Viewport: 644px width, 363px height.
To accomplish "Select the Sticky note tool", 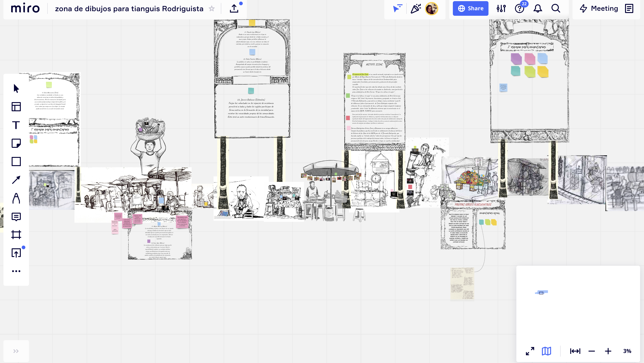I will (16, 143).
